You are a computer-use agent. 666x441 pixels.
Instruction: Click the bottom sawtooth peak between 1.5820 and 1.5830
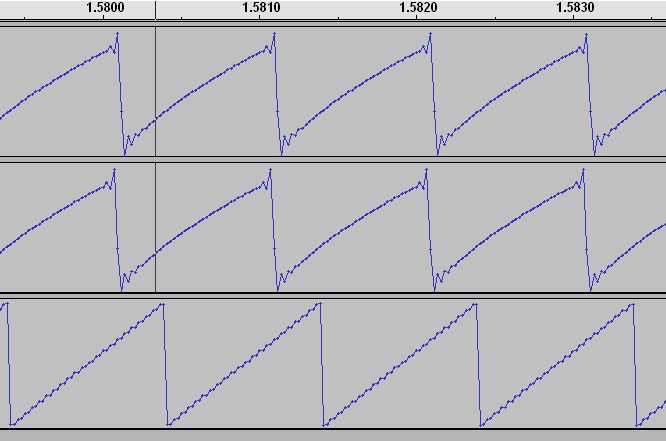[x=476, y=304]
